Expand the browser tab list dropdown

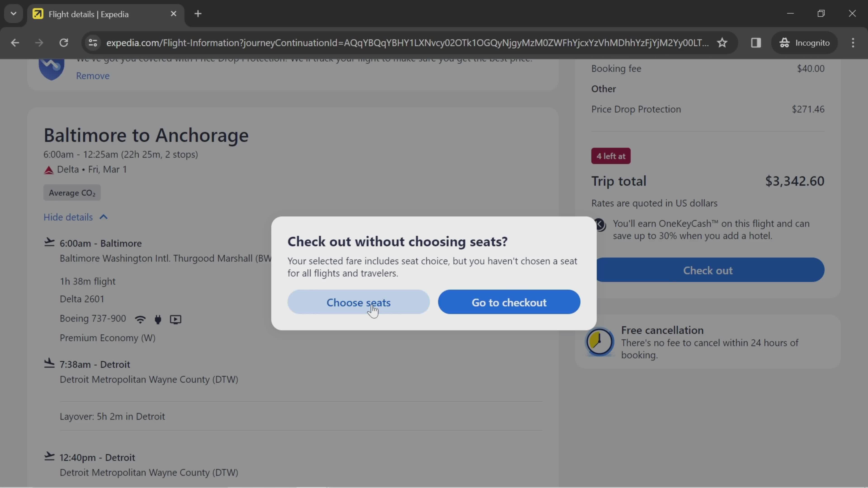(13, 13)
